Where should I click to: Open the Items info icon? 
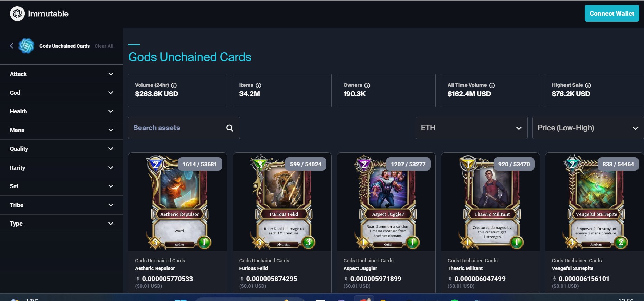tap(258, 85)
